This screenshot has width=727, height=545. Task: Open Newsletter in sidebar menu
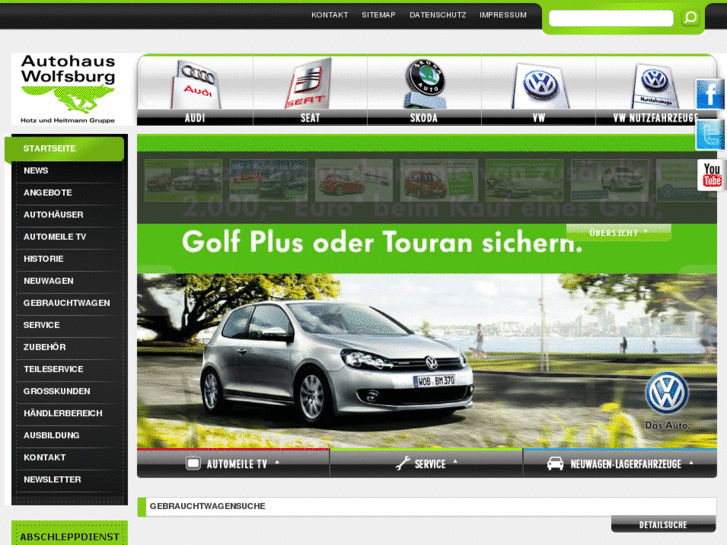point(70,480)
